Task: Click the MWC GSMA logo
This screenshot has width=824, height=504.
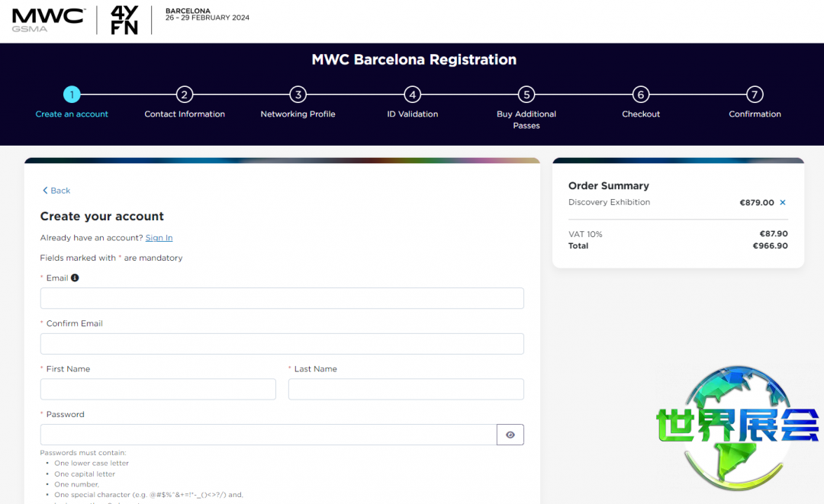Action: (48, 20)
